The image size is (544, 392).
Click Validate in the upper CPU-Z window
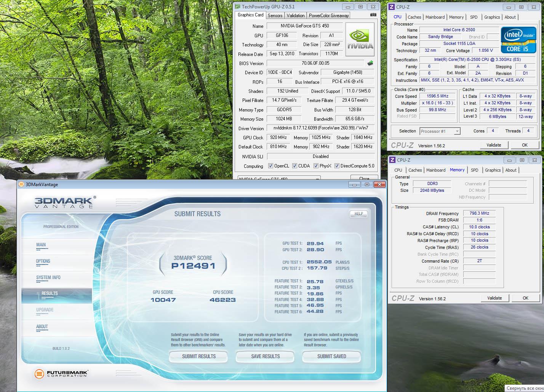pos(494,145)
